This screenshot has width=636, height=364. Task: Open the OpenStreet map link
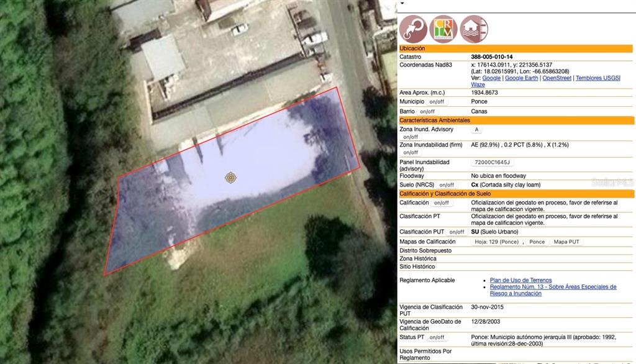click(557, 78)
